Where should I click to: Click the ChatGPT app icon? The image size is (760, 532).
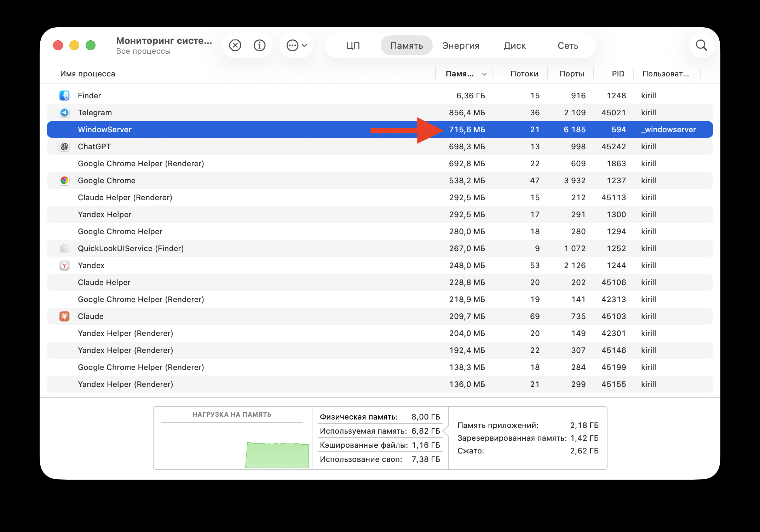click(x=64, y=146)
